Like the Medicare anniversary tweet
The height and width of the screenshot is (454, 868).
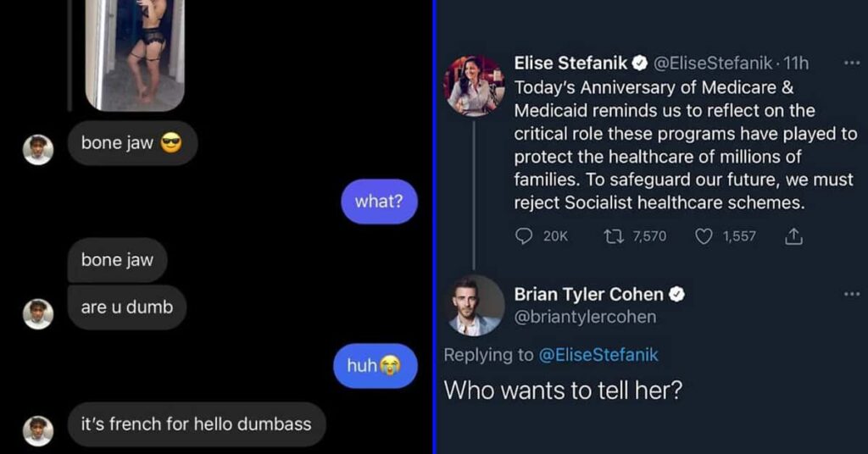(704, 236)
